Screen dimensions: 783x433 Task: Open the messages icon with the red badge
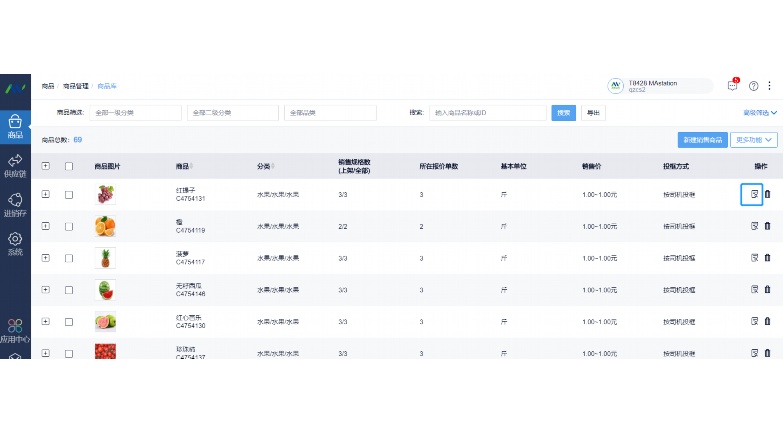733,85
